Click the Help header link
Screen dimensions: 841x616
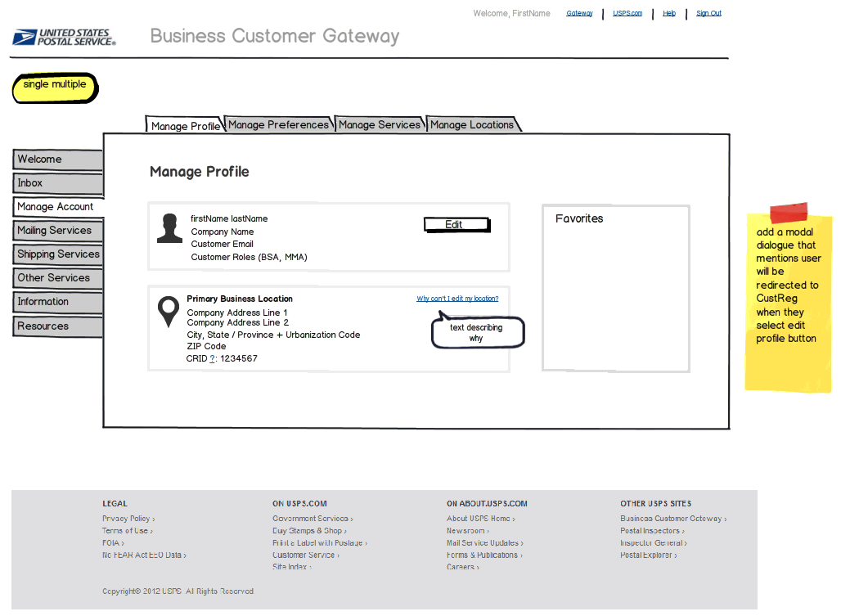669,13
